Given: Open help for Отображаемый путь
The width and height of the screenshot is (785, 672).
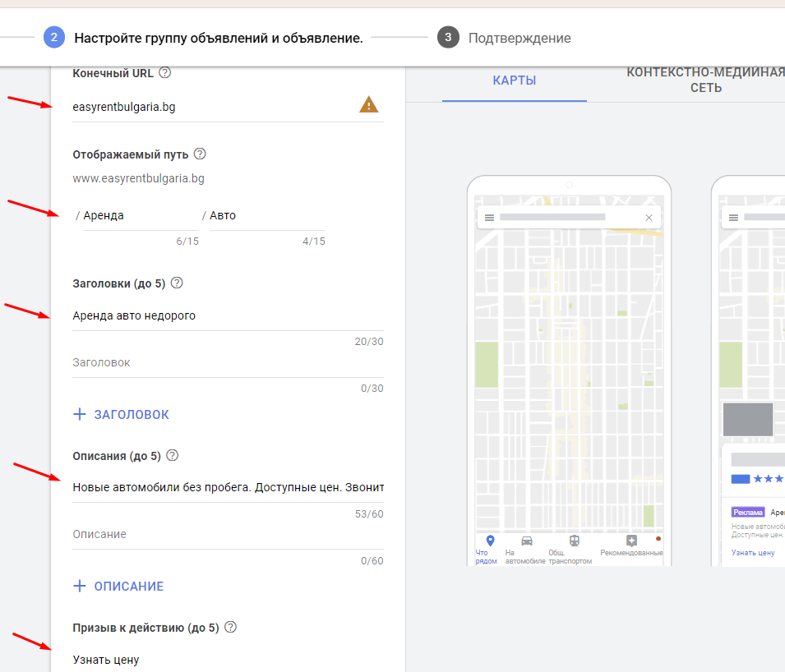Looking at the screenshot, I should coord(200,154).
